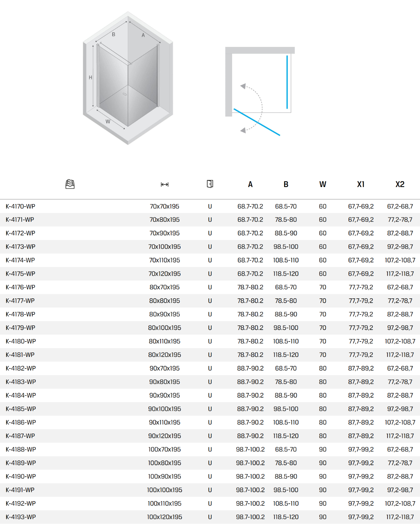Click the upper curved arrow in plan diagram
Screen dimensions: 420x531
point(243,86)
